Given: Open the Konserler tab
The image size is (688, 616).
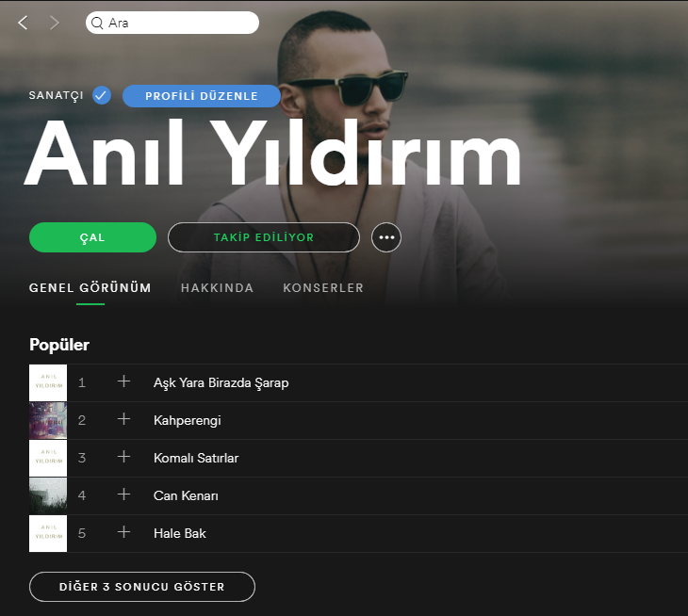Looking at the screenshot, I should pyautogui.click(x=323, y=288).
